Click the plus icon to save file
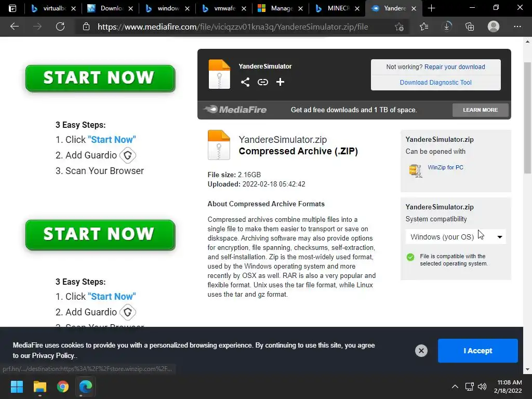The image size is (532, 399). [280, 82]
